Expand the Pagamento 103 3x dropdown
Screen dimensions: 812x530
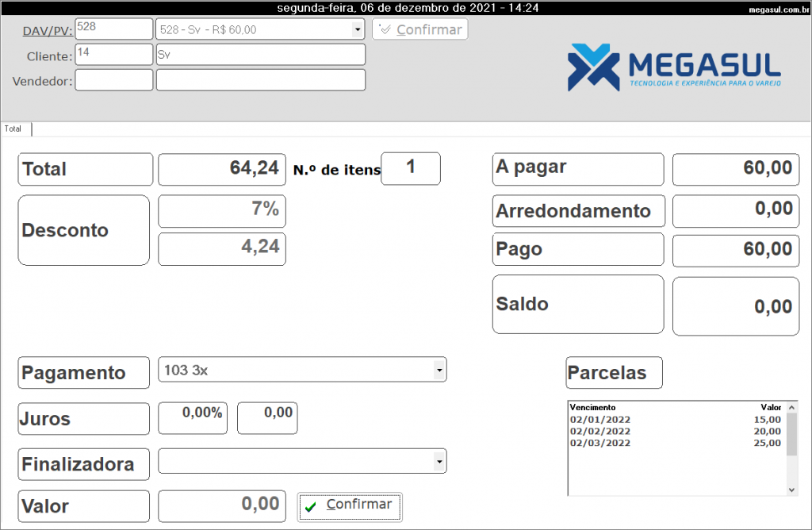(439, 370)
